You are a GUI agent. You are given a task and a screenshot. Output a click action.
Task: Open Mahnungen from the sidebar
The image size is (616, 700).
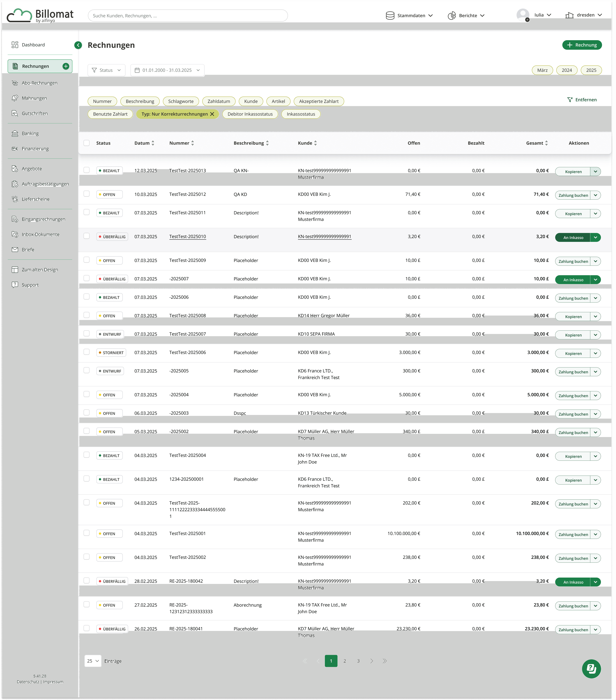point(34,98)
